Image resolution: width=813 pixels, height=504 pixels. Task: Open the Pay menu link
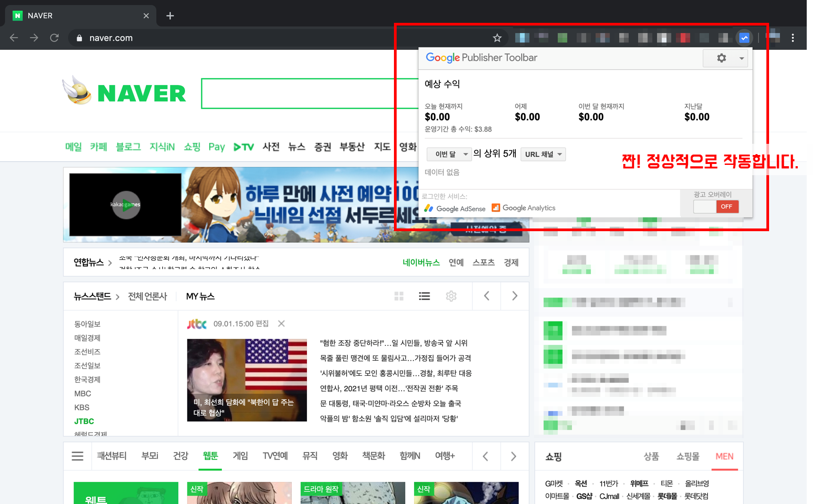point(216,146)
